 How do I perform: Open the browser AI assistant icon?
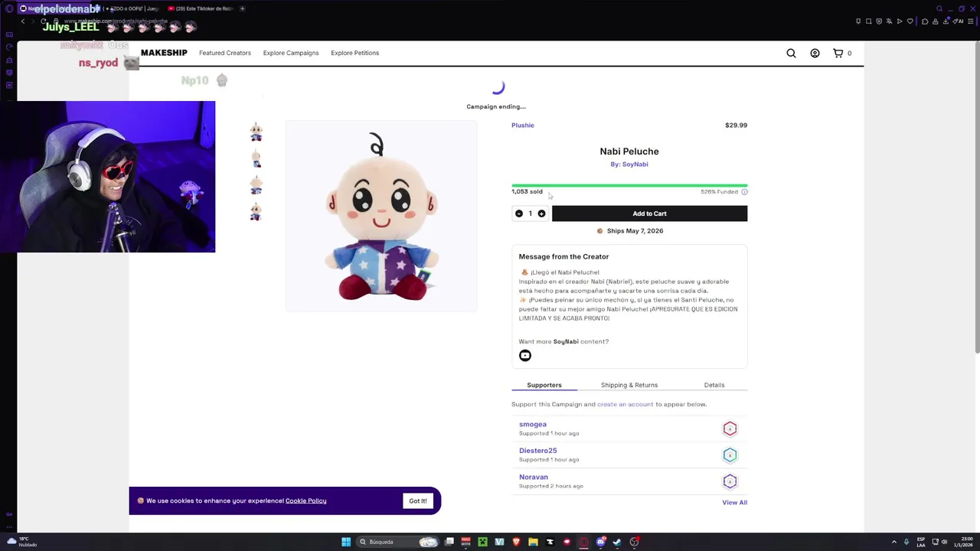958,21
